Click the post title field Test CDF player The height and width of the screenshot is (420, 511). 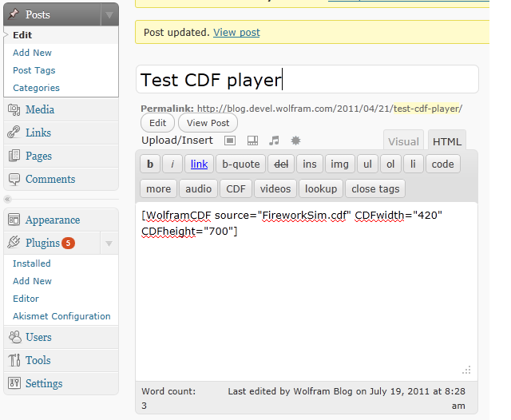[307, 80]
